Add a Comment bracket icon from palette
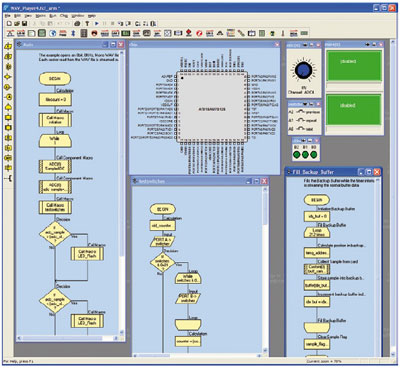This screenshot has height=368, width=400. (8, 178)
